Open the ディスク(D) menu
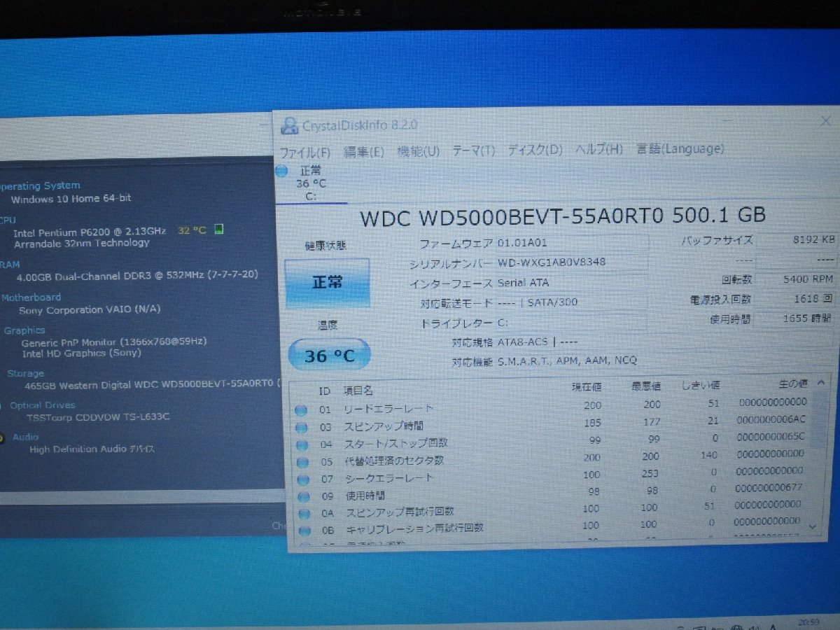The height and width of the screenshot is (630, 840). [x=535, y=150]
